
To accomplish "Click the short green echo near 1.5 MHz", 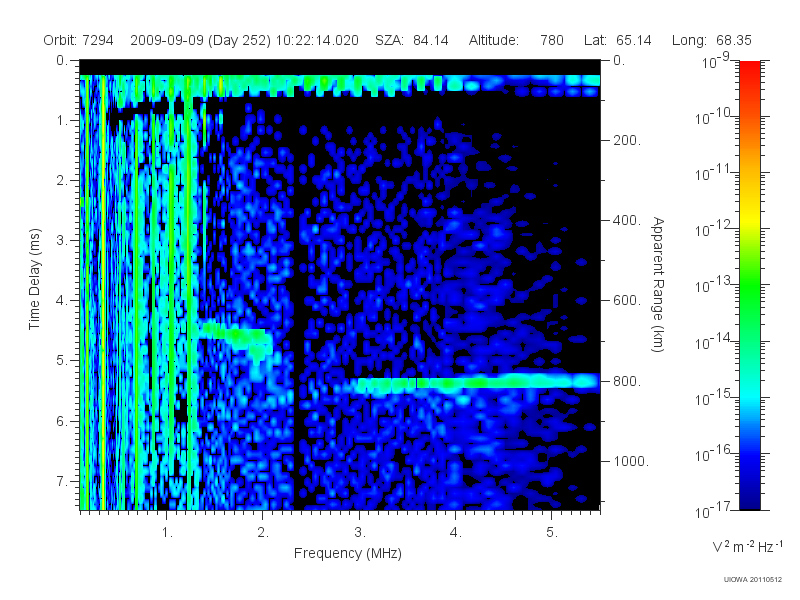I will pos(235,336).
